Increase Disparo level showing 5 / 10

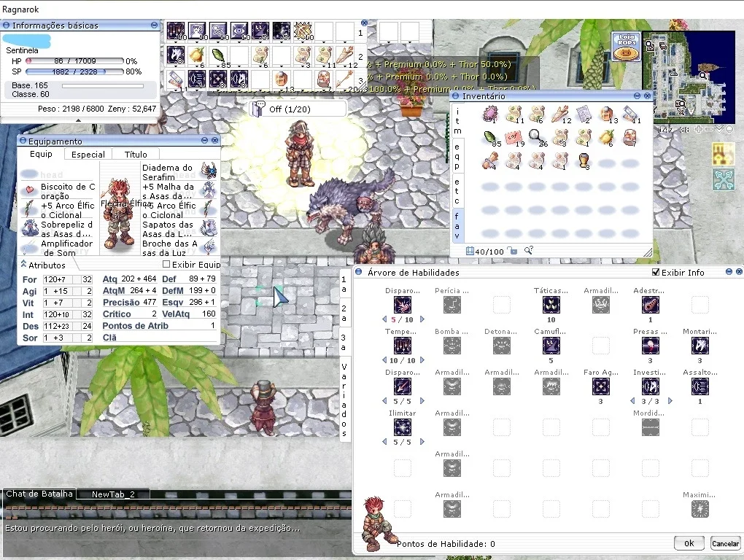click(422, 319)
